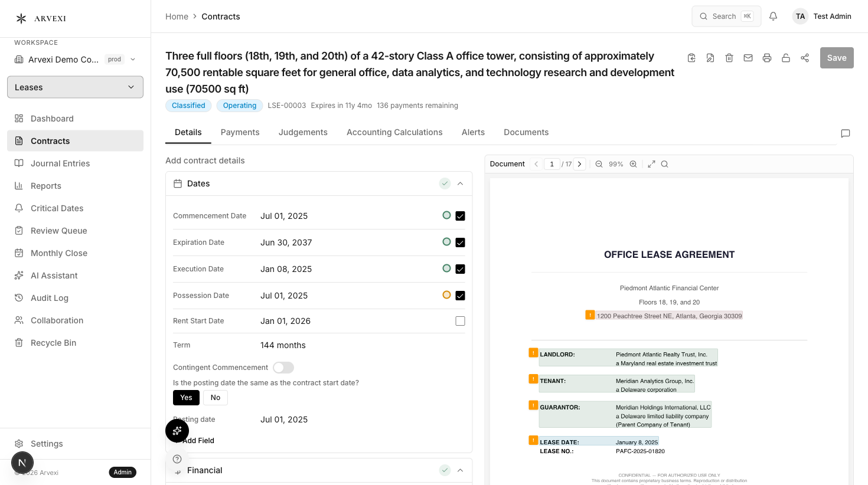Uncheck the Commencement Date checkbox
868x485 pixels.
click(x=460, y=216)
